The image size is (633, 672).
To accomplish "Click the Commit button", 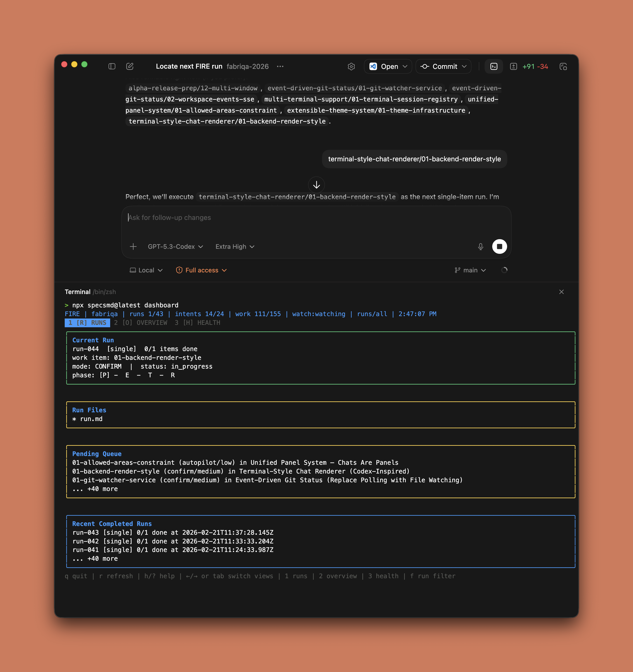I will coord(443,66).
